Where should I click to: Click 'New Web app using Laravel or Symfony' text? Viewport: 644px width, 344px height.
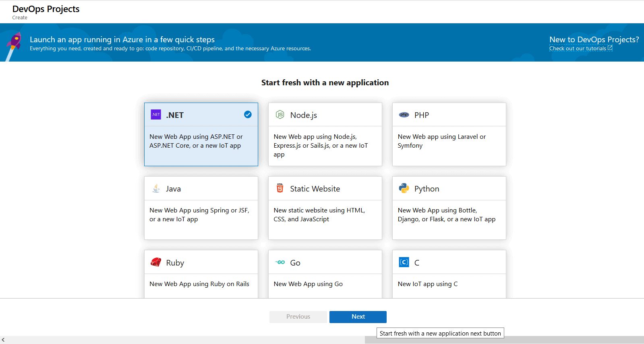(x=441, y=141)
